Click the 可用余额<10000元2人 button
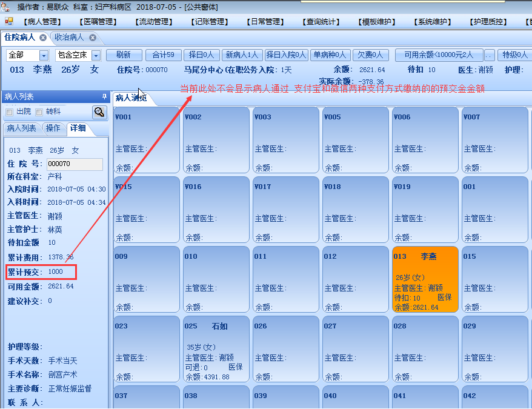 click(x=439, y=55)
